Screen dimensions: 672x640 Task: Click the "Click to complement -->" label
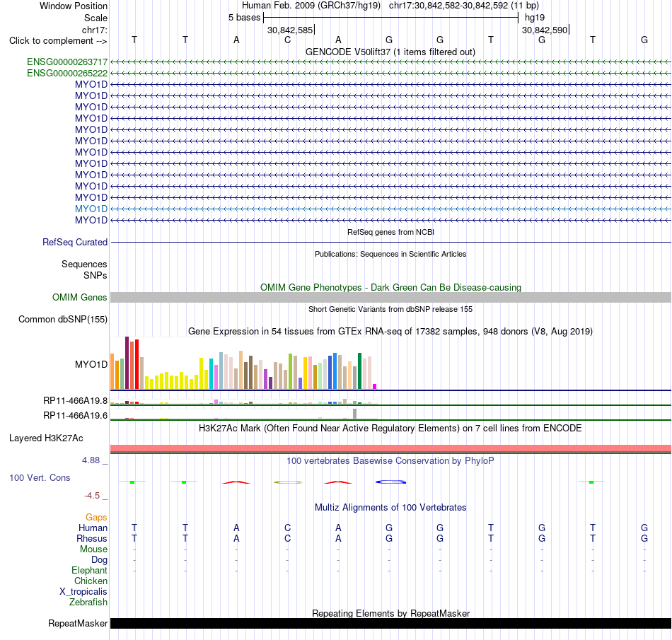pos(58,41)
